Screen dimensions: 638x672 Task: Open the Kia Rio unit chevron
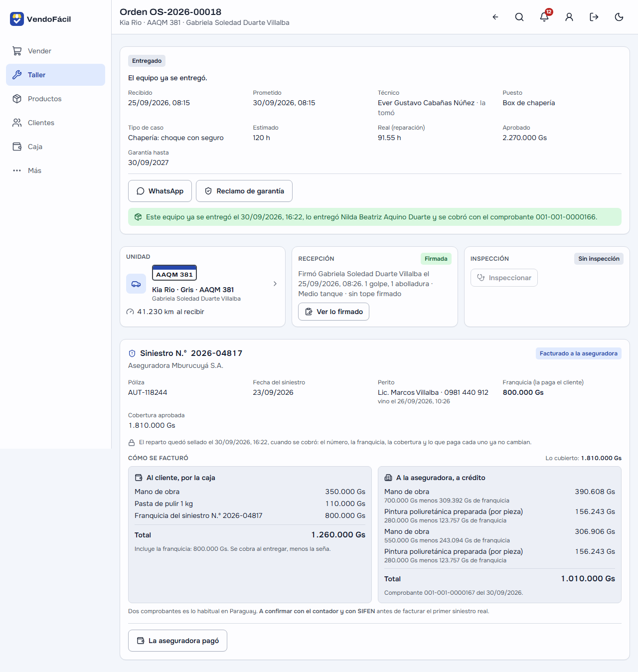point(275,284)
